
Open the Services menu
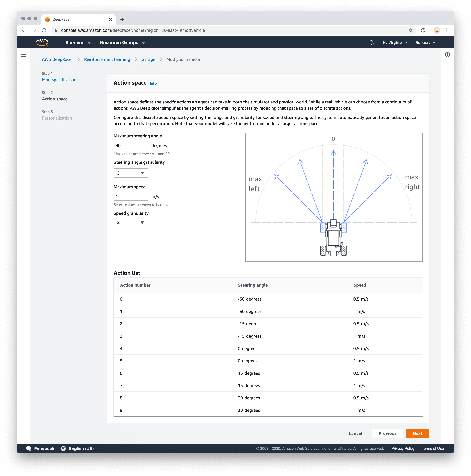(x=78, y=43)
